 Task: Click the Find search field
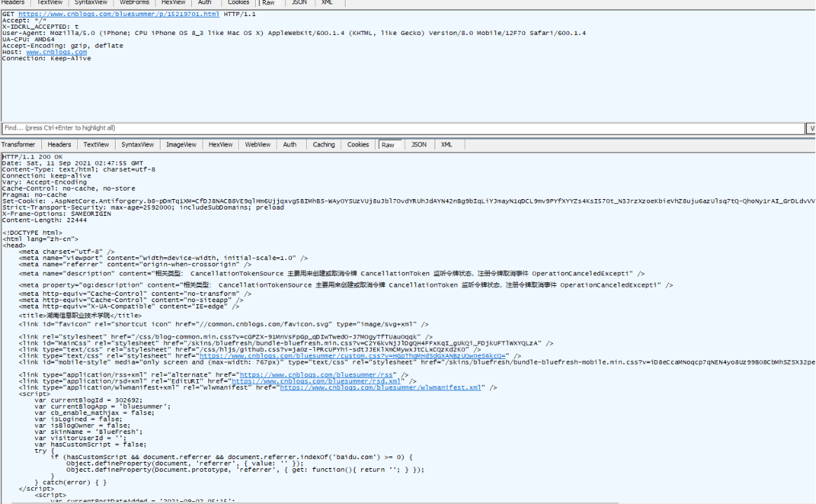click(403, 128)
